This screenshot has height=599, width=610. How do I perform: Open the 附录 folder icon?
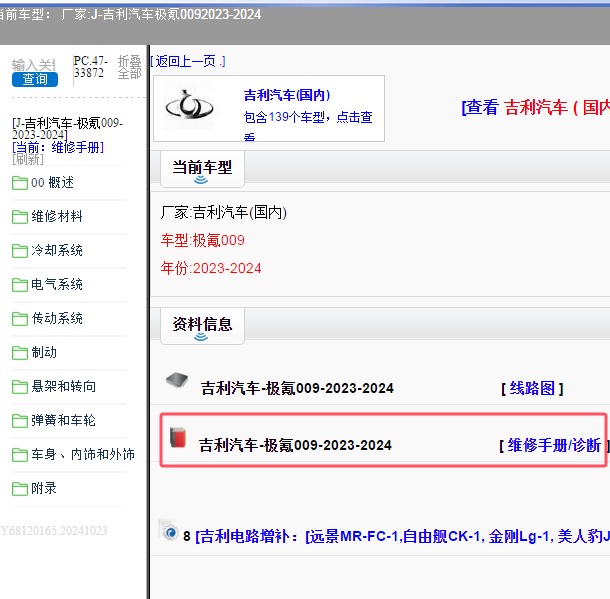pos(19,489)
